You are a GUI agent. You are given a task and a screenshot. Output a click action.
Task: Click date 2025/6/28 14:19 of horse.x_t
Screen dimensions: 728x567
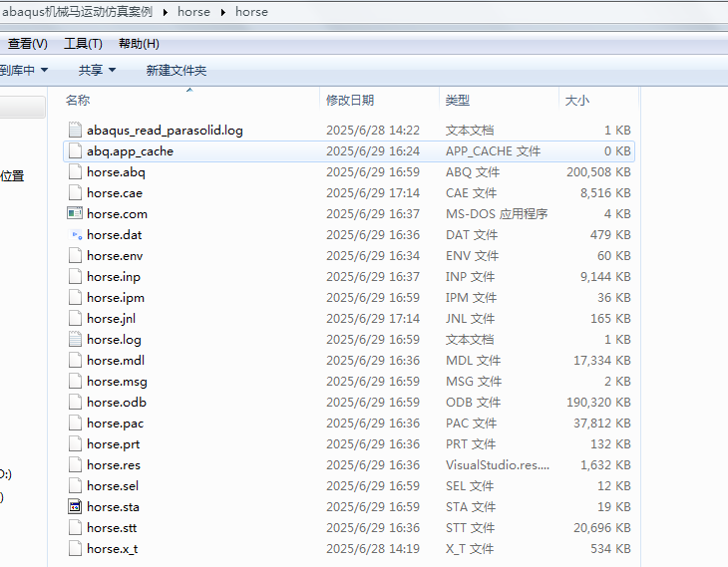coord(373,549)
